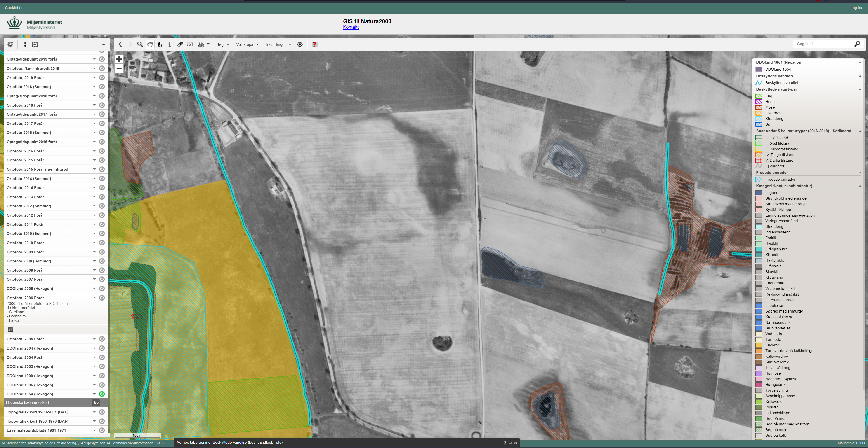The height and width of the screenshot is (448, 868).
Task: Select the zoom magnifier tool
Action: [x=140, y=44]
